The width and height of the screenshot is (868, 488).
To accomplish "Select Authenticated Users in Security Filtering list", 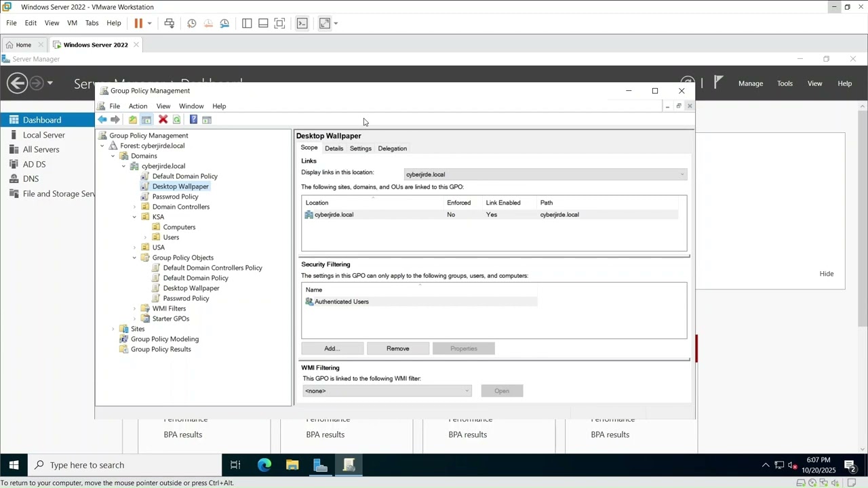I will click(420, 302).
